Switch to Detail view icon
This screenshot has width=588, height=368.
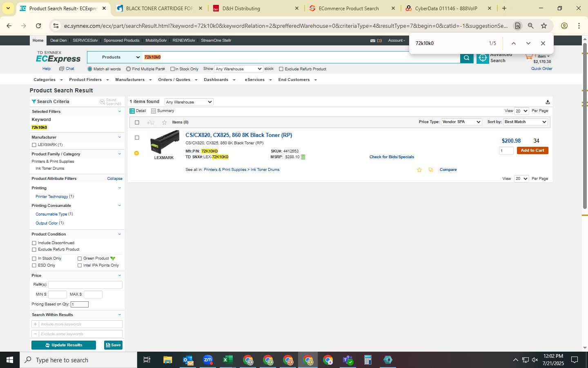point(132,111)
